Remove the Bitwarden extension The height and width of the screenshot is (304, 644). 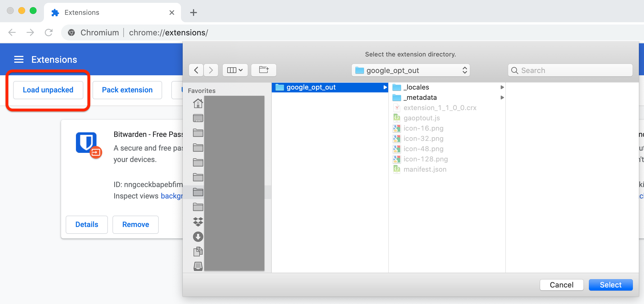click(136, 224)
